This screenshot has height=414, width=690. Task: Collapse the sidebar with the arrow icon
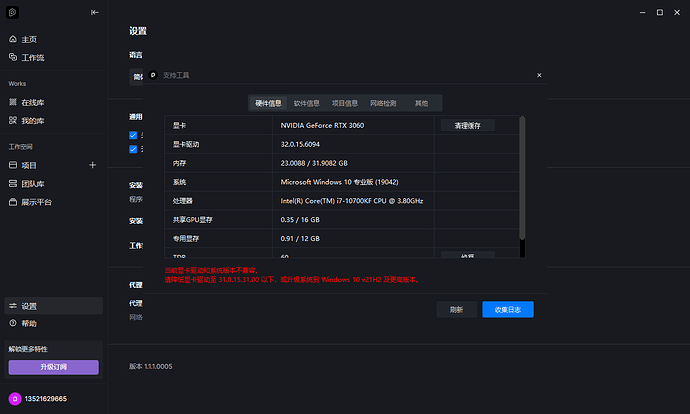click(95, 12)
